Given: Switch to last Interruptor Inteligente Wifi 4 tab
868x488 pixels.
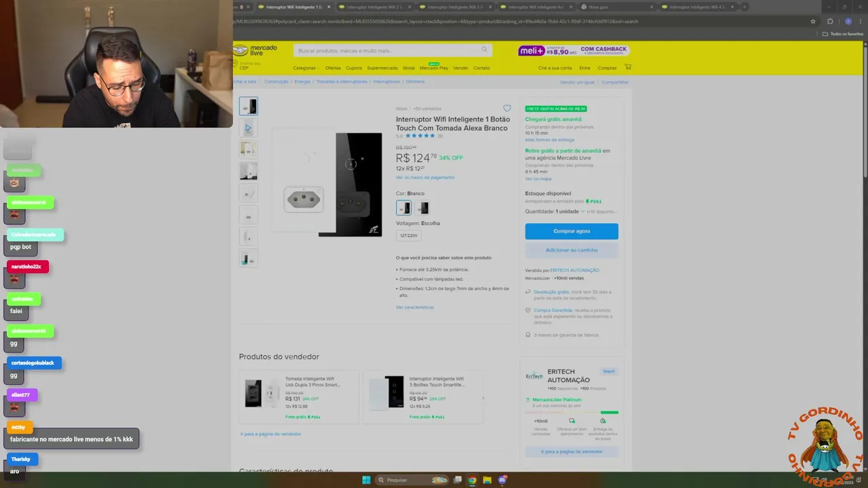Looking at the screenshot, I should coord(698,7).
